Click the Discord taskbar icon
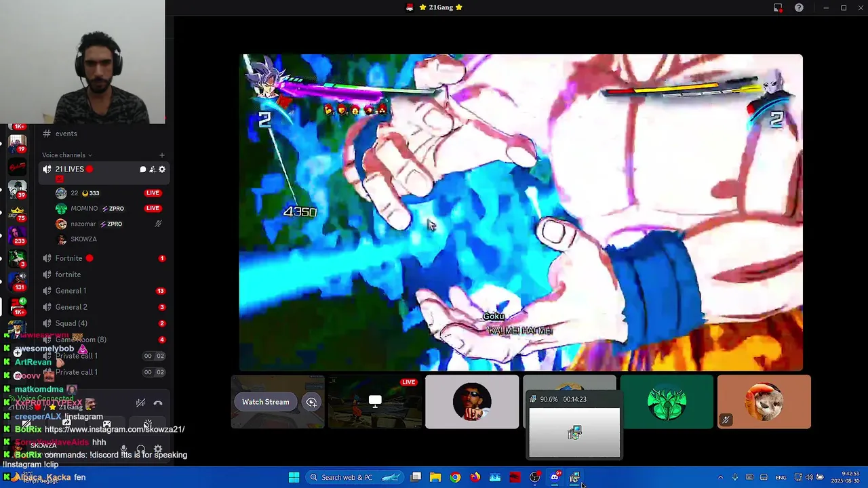Viewport: 868px width, 488px height. (x=555, y=477)
